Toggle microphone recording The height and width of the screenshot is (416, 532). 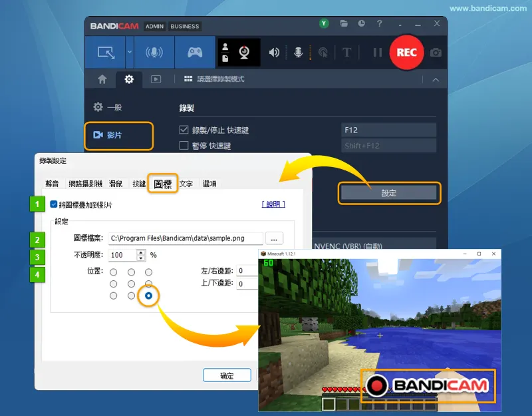tap(298, 53)
